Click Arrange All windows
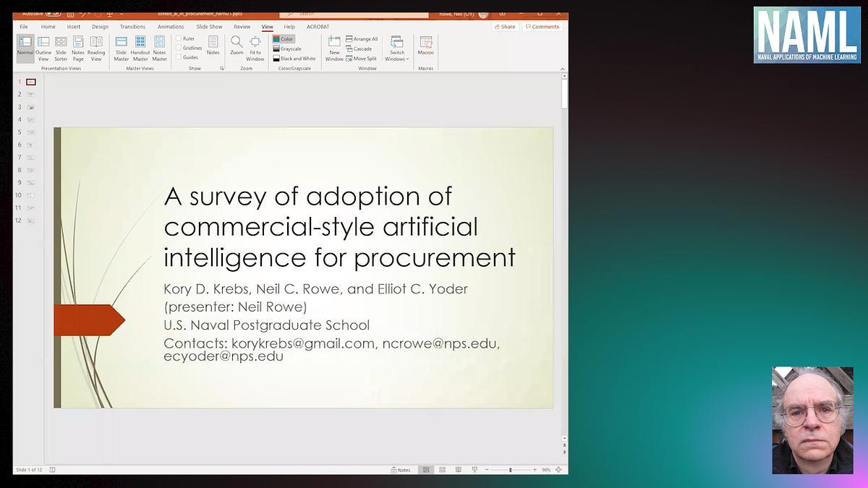This screenshot has height=488, width=868. [362, 39]
